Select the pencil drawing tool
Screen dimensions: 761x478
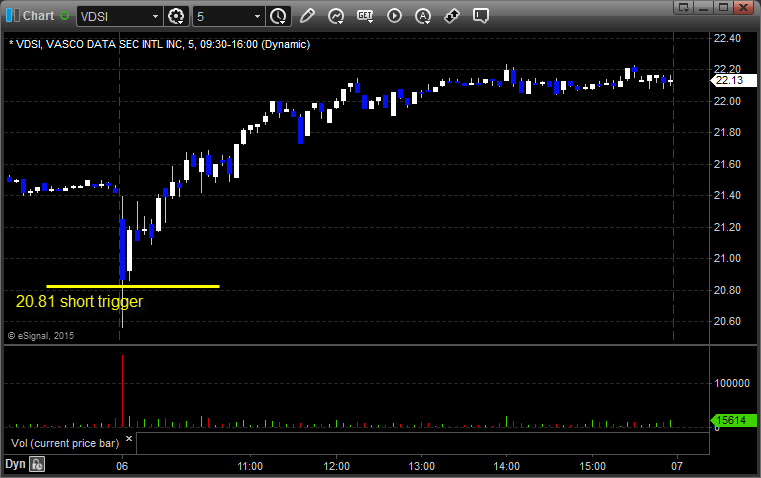pos(307,16)
